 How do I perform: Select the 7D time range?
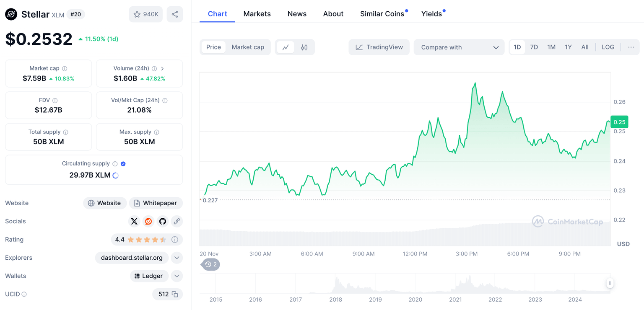click(x=534, y=47)
